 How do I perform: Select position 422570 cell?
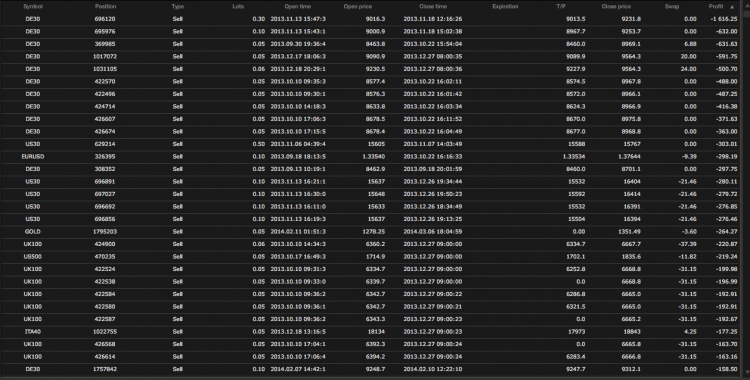point(105,81)
